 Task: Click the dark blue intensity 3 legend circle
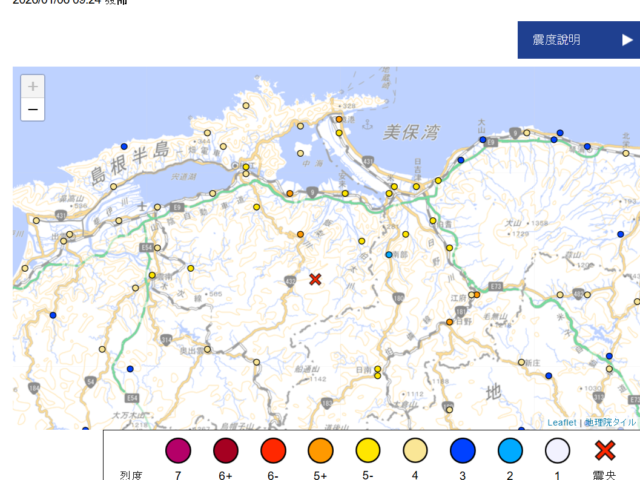[x=462, y=451]
